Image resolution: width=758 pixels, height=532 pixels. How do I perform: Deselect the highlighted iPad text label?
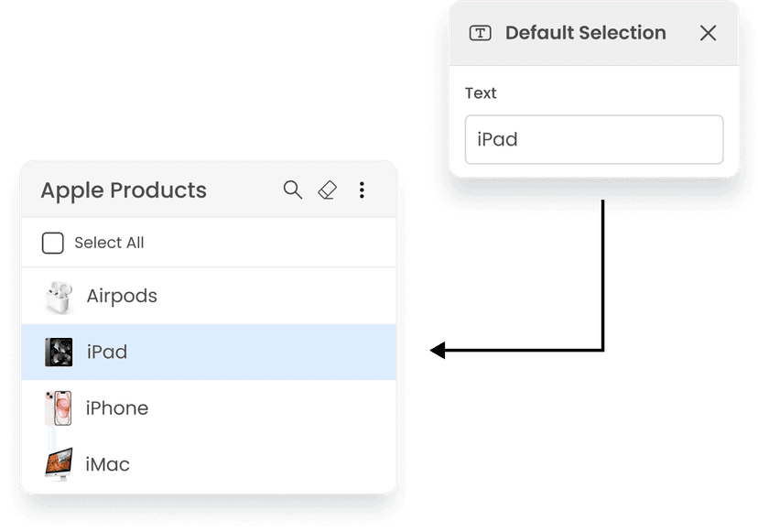[x=107, y=352]
